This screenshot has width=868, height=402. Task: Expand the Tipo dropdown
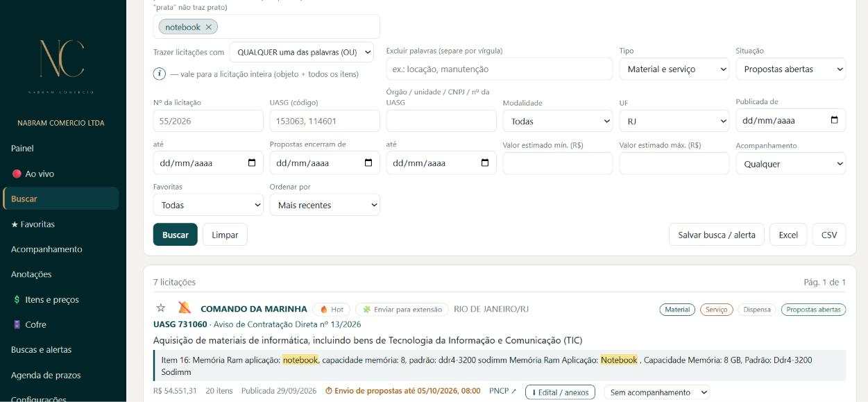674,69
